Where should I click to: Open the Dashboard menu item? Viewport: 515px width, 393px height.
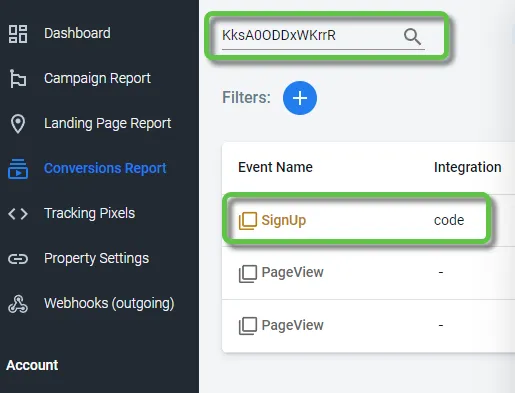click(x=77, y=33)
